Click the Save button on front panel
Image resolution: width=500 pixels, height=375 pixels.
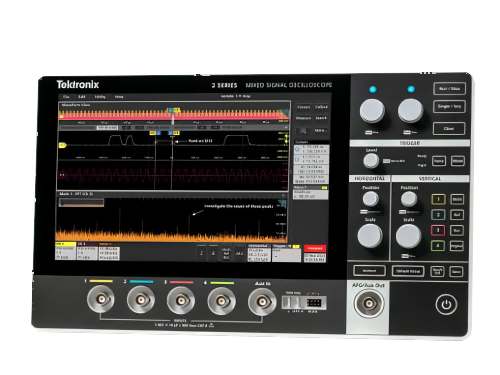(x=456, y=272)
